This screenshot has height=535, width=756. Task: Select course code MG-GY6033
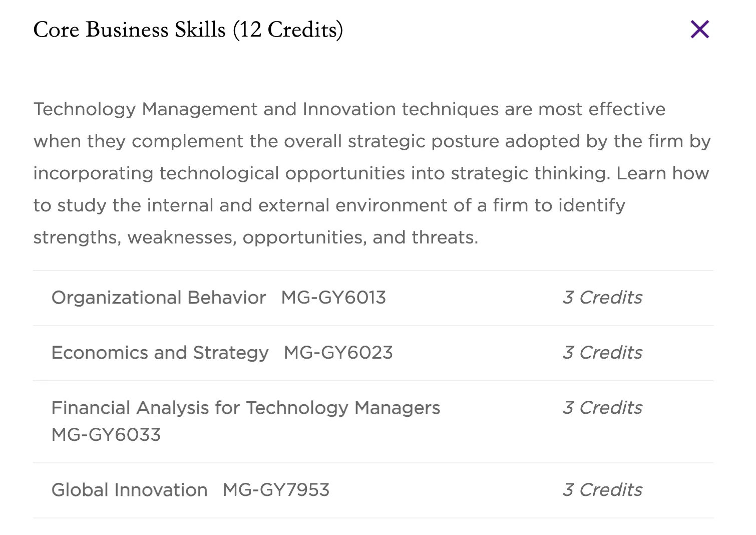[x=106, y=435]
